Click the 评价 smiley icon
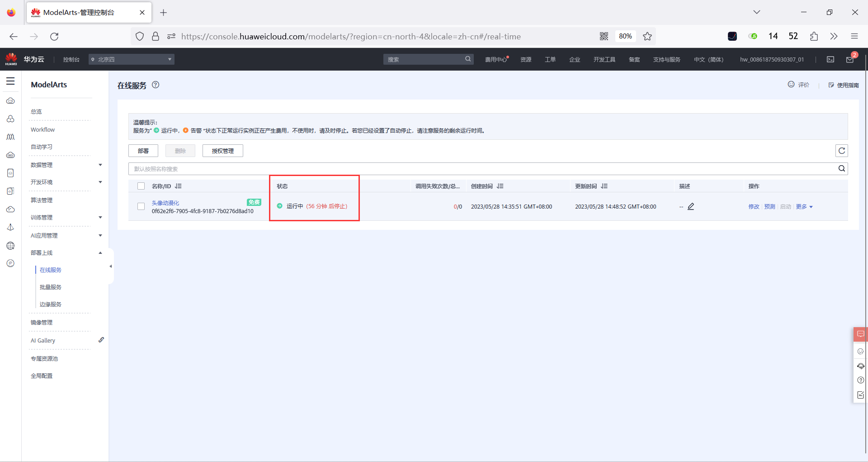This screenshot has width=868, height=462. (791, 85)
